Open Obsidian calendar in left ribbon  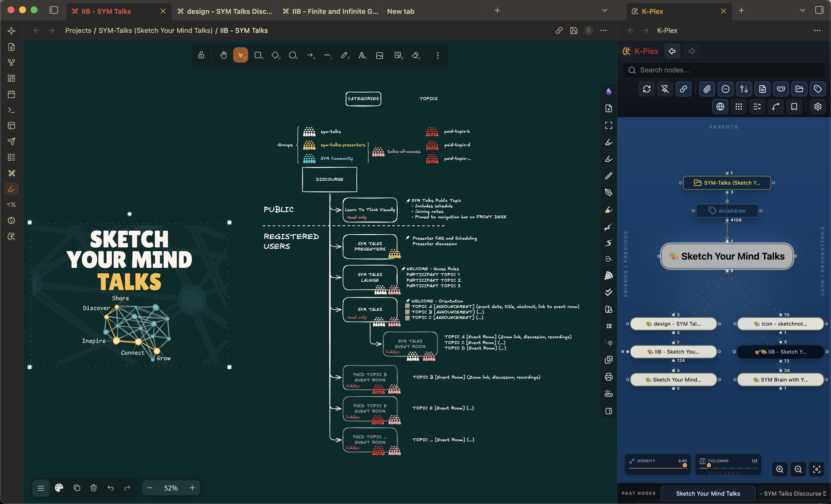(x=12, y=94)
